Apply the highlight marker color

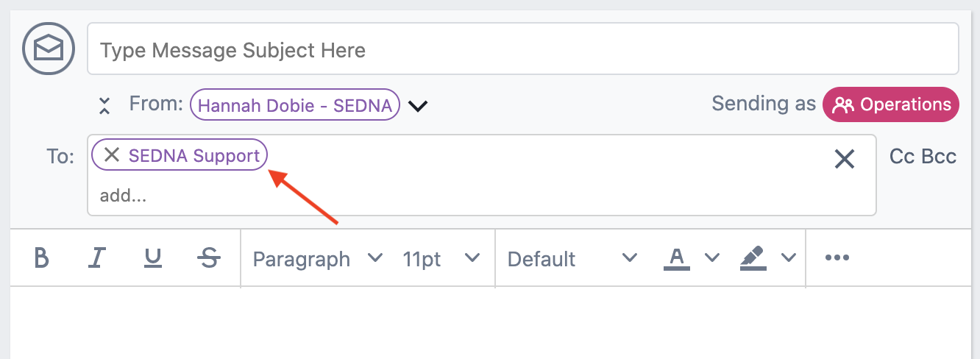point(753,258)
